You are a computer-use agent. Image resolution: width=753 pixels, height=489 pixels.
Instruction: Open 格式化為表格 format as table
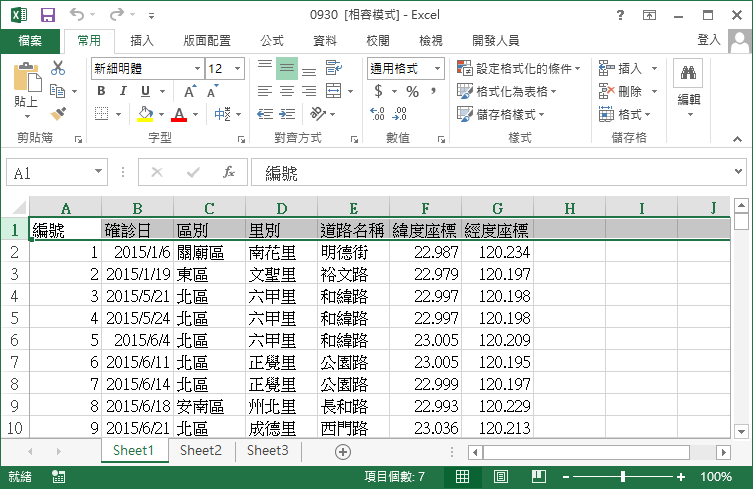[x=507, y=91]
